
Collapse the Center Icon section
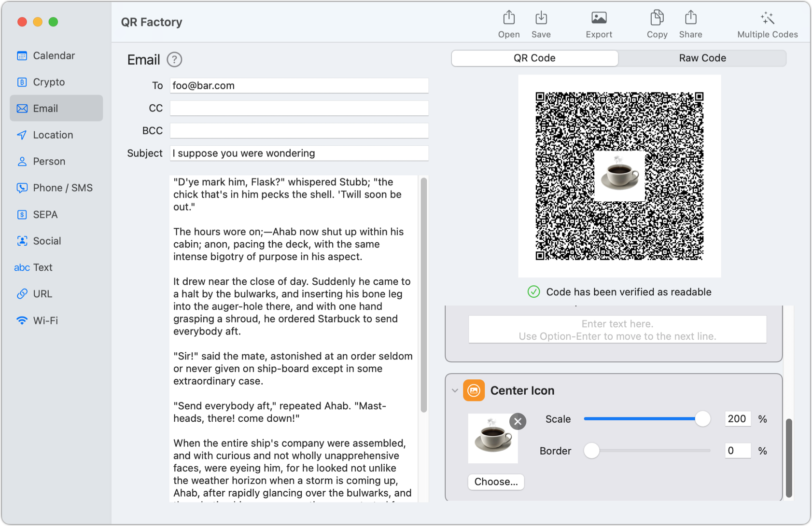coord(454,390)
